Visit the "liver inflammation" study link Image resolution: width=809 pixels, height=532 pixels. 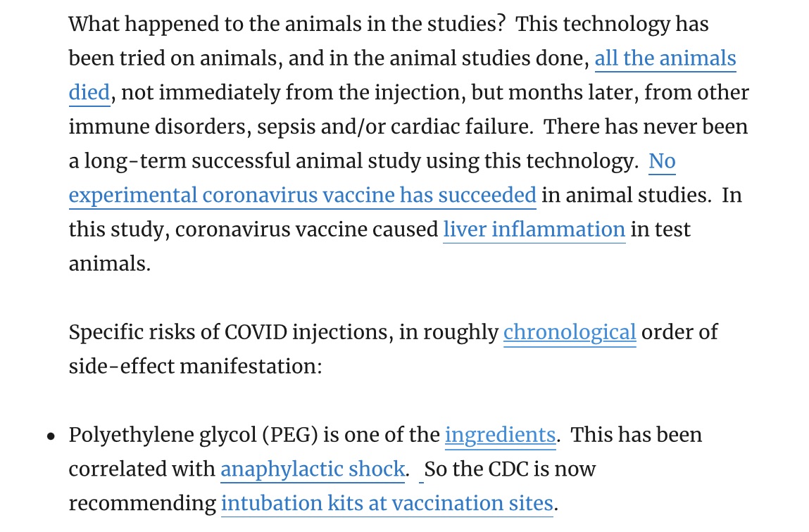(x=534, y=229)
